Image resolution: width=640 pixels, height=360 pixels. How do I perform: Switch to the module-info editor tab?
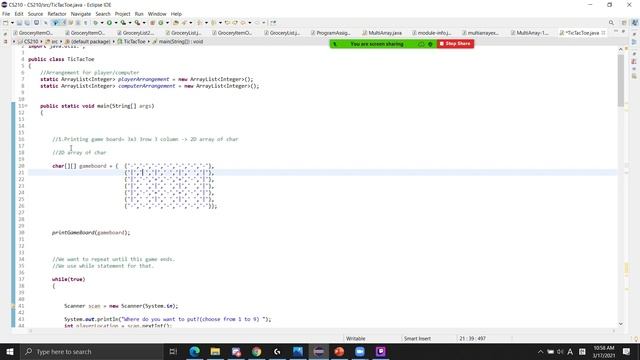(x=433, y=33)
